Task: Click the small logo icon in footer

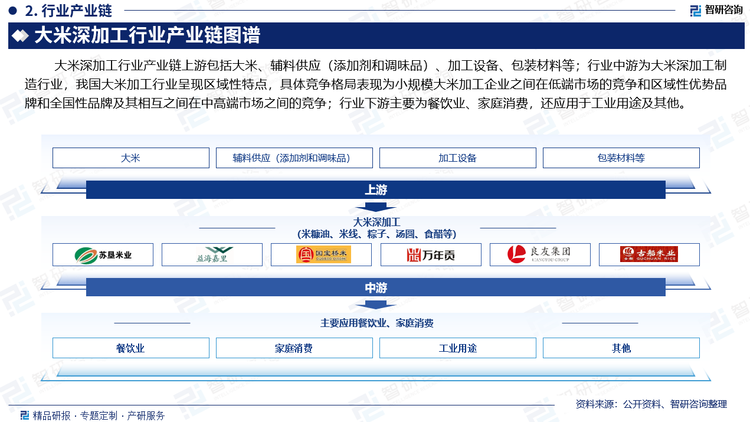Action: (x=24, y=415)
